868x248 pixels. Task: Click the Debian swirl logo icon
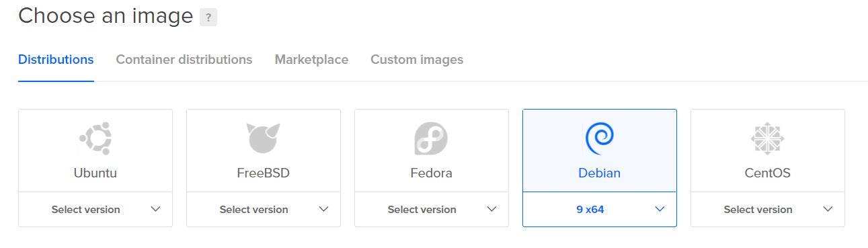599,138
